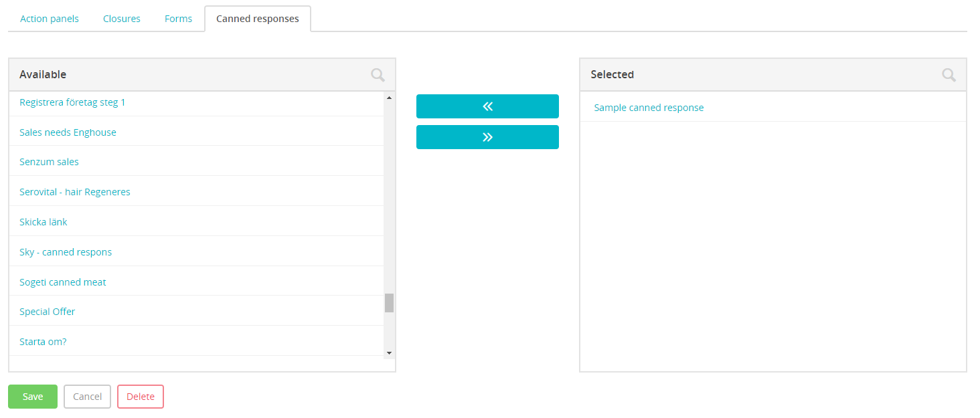Click search icon in Selected panel
Viewport: 980px width, 418px height.
coord(949,75)
